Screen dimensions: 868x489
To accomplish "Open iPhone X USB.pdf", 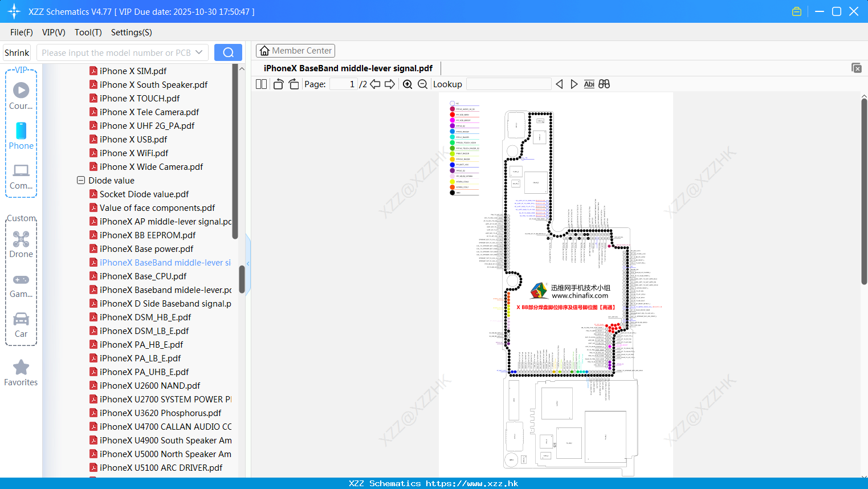I will [128, 139].
